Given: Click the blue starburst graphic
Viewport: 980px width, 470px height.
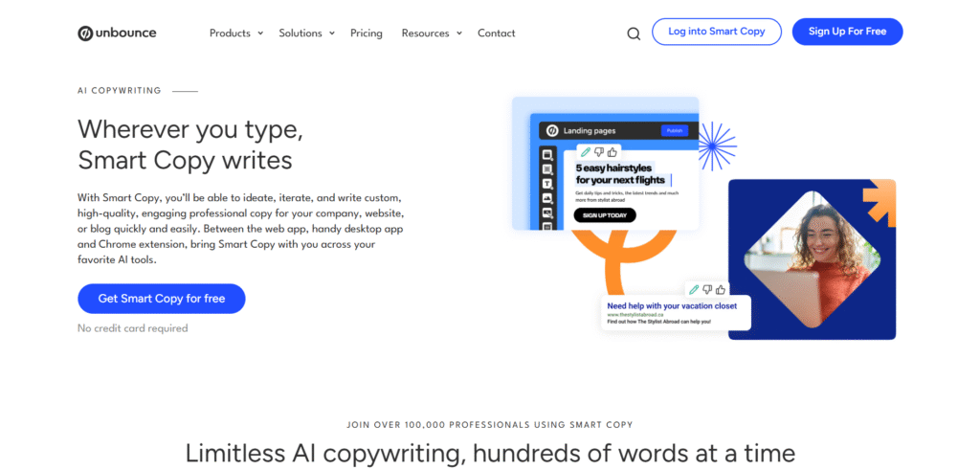Looking at the screenshot, I should click(x=715, y=146).
